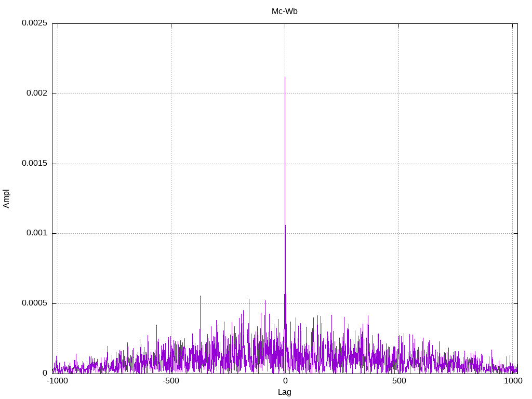Click the -1000 x-axis tick label

coord(57,381)
